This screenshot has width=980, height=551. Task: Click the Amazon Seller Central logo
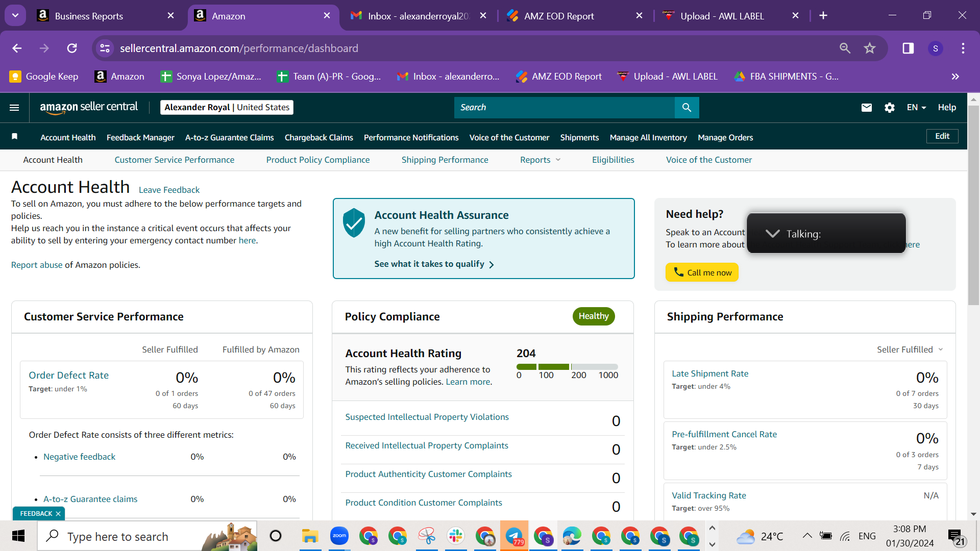pos(89,107)
